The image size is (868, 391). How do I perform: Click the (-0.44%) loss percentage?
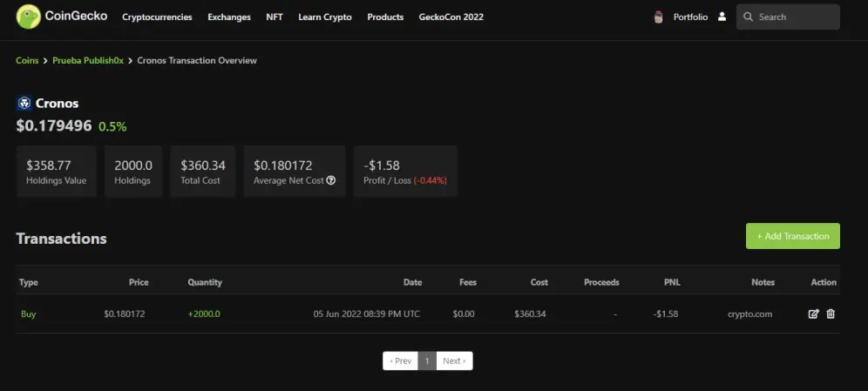pyautogui.click(x=431, y=180)
